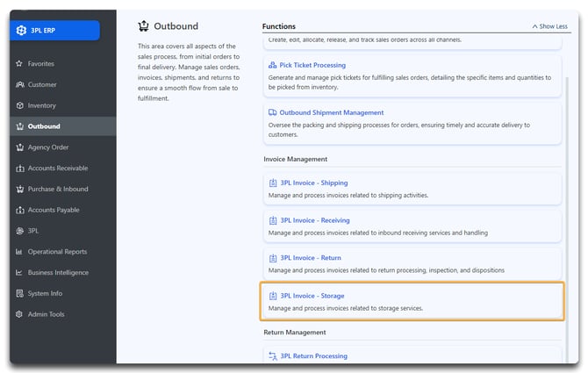Click the Business Intelligence chart icon
Screen dimensions: 588x373
point(19,273)
